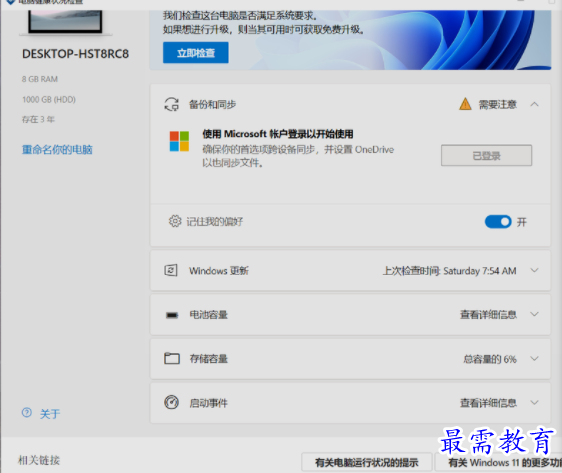Click the 使用 Microsoft 帐户登录以开始使用 heading
This screenshot has width=562, height=473.
click(278, 134)
